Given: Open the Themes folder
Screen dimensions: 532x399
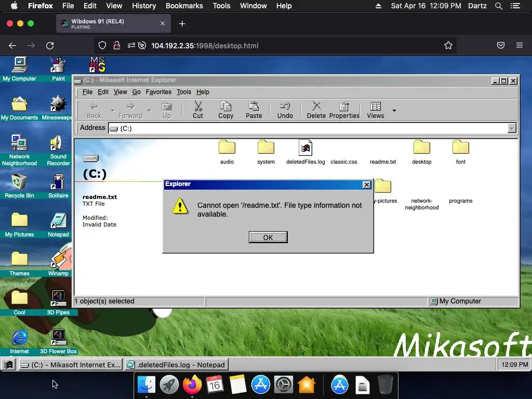Looking at the screenshot, I should click(x=19, y=263).
